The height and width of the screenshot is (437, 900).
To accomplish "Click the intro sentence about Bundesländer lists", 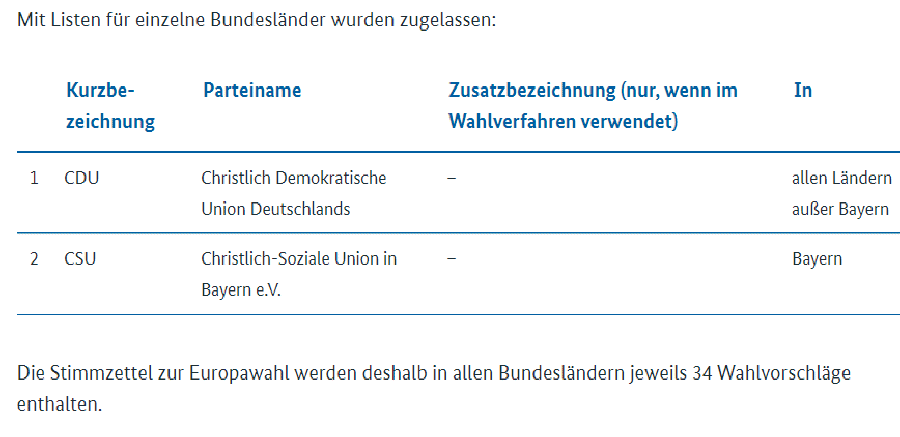I will coord(256,20).
